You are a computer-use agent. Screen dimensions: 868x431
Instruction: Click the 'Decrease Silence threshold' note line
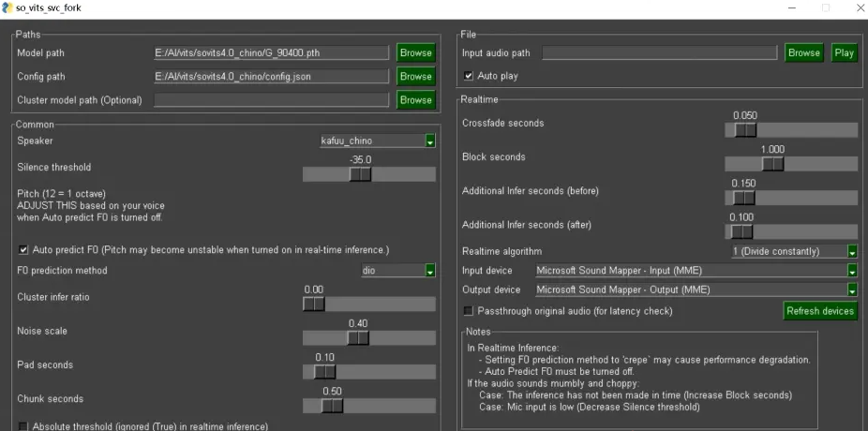590,408
